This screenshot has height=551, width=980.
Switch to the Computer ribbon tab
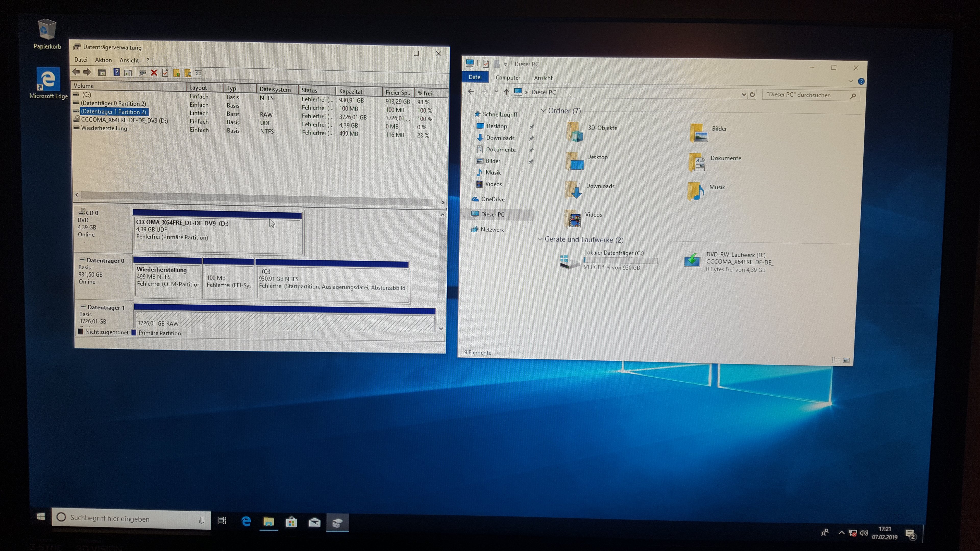click(x=508, y=78)
